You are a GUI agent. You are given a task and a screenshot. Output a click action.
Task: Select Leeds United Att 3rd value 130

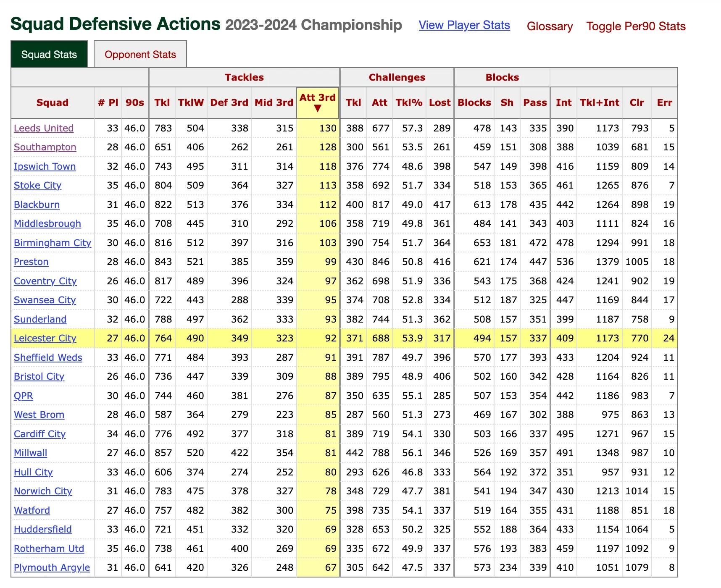(328, 128)
